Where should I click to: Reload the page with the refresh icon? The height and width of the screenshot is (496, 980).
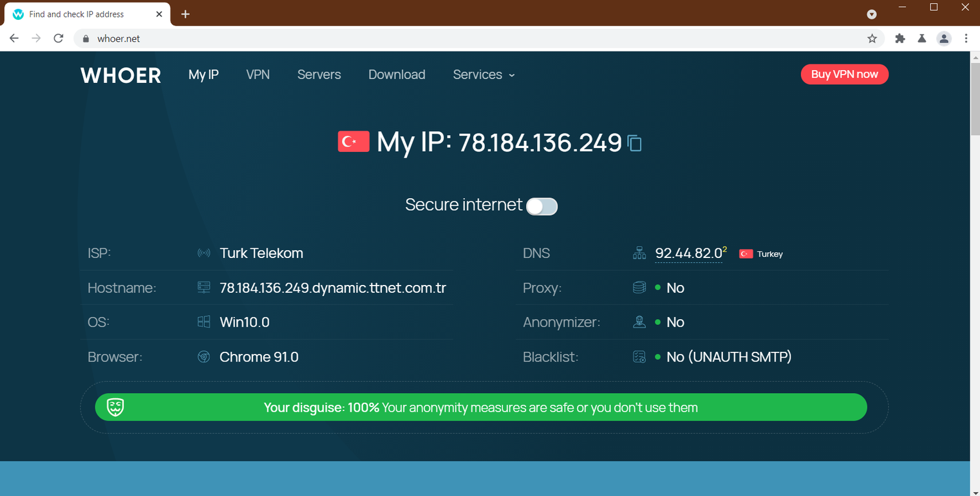point(58,39)
